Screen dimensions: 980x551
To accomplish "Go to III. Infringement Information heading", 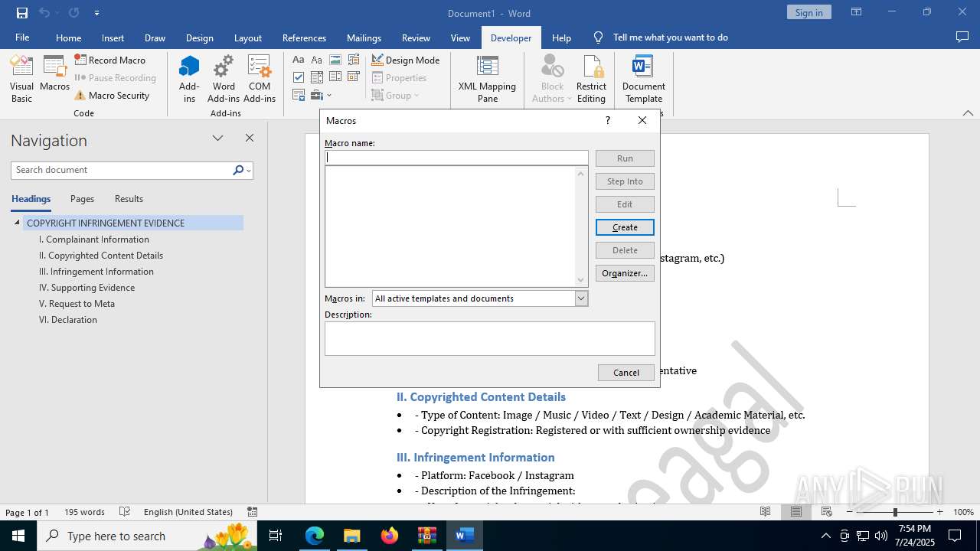I will (96, 272).
